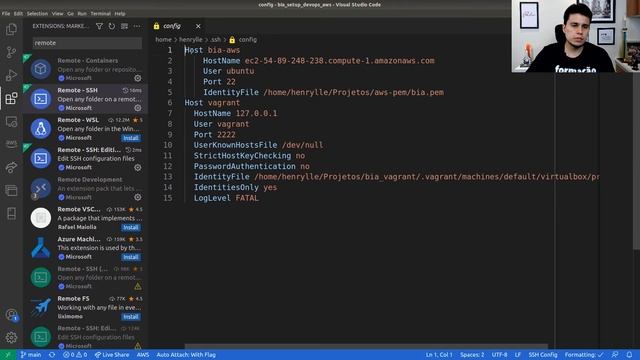The height and width of the screenshot is (360, 640).
Task: Open the View menu
Action: (x=58, y=13)
